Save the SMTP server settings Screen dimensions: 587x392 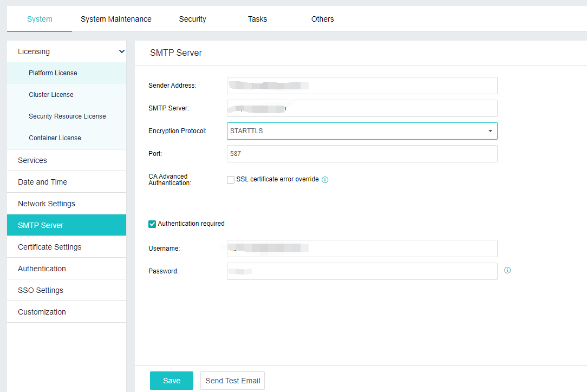tap(171, 381)
